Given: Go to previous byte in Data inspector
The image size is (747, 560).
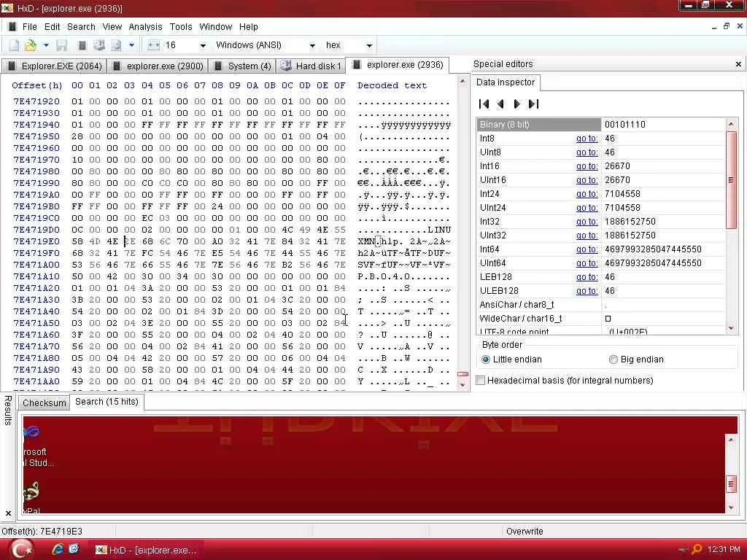Looking at the screenshot, I should 500,104.
